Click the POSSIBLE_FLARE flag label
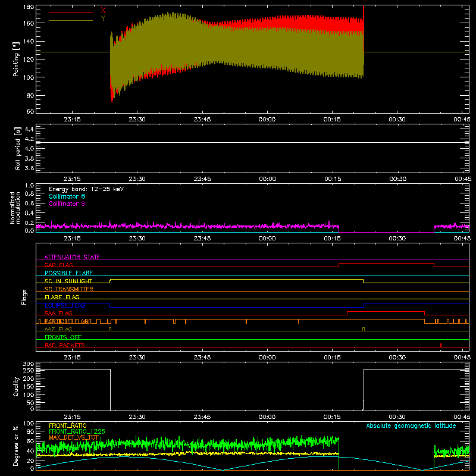 (68, 273)
